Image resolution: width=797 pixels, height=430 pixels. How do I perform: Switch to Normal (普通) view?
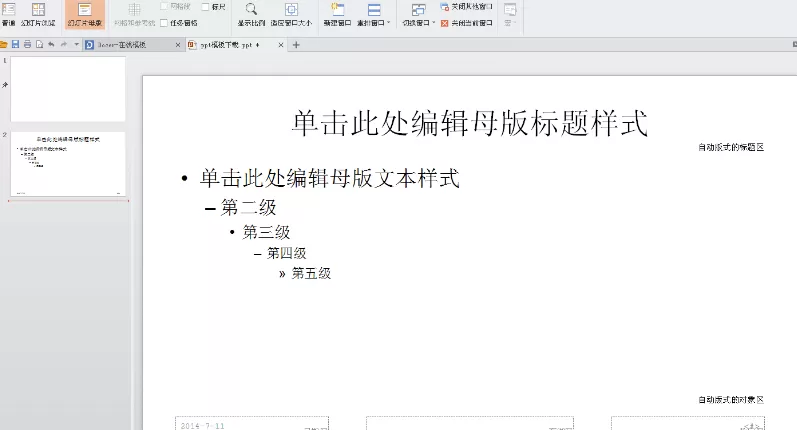8,14
